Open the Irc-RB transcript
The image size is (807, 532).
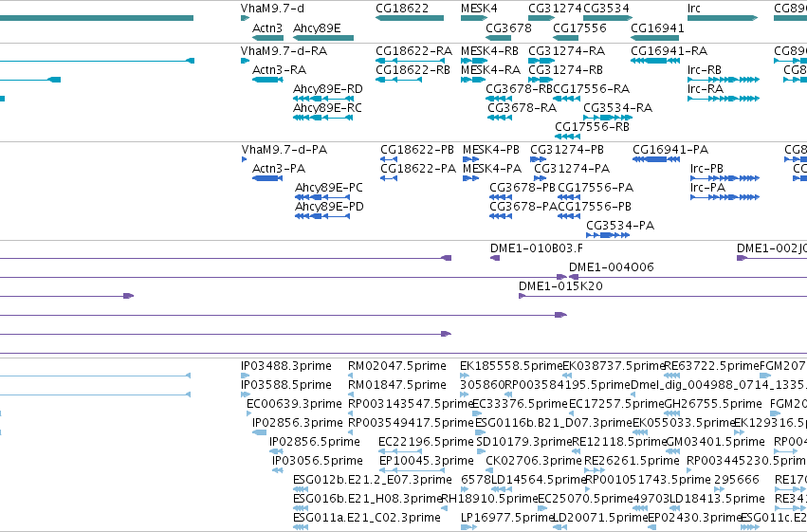tap(724, 80)
